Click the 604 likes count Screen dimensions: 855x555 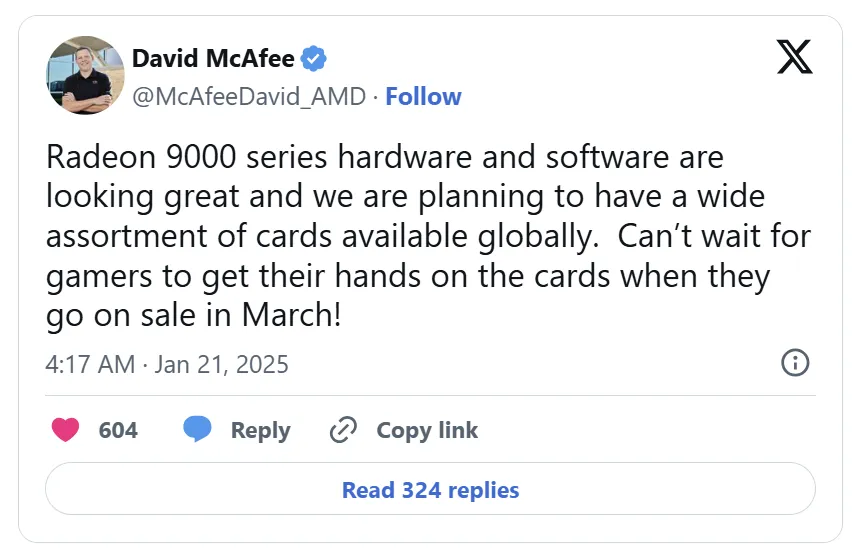click(x=118, y=430)
